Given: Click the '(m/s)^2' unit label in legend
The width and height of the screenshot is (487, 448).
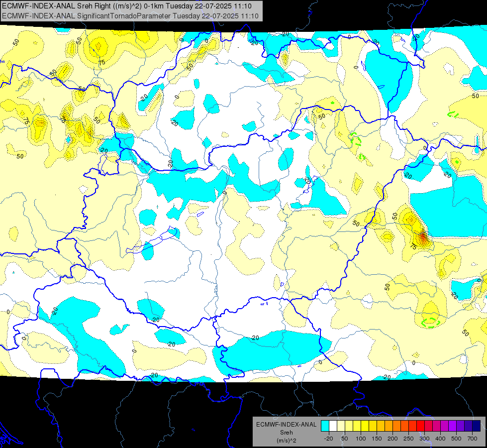Looking at the screenshot, I should coord(287,441).
